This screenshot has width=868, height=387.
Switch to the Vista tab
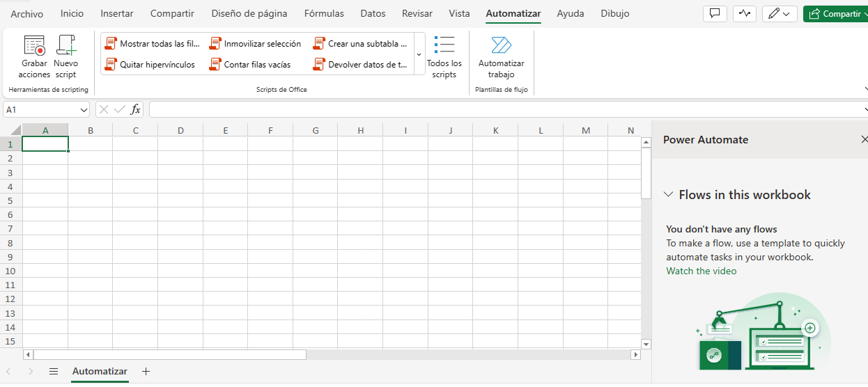pos(459,14)
